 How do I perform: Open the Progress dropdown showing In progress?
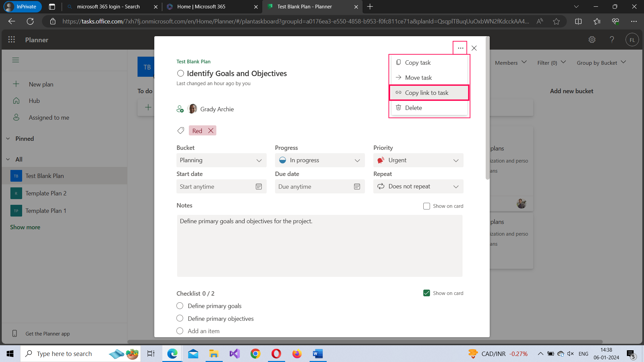320,160
